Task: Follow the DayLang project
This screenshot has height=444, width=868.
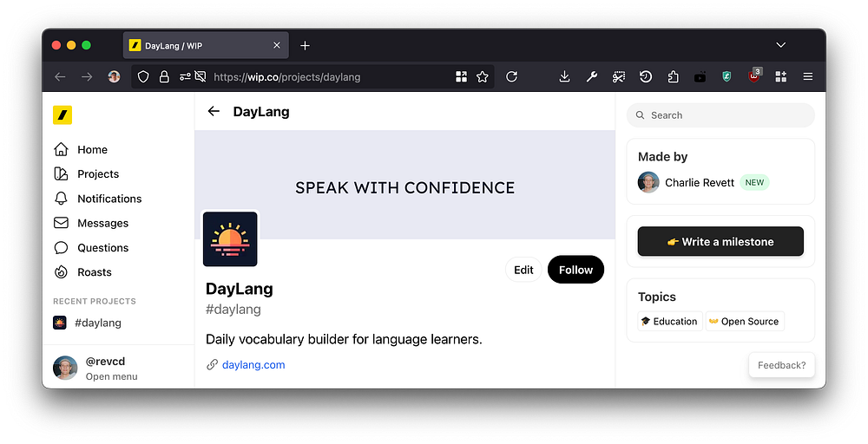Action: [575, 270]
